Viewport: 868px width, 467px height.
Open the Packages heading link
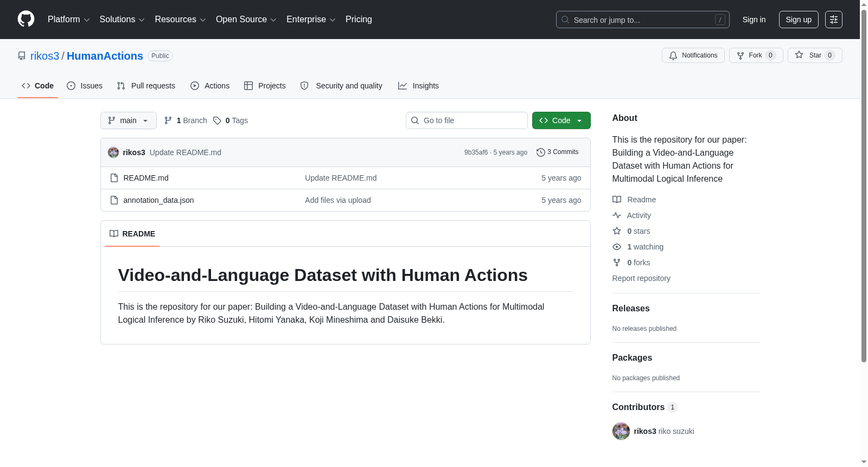coord(632,357)
